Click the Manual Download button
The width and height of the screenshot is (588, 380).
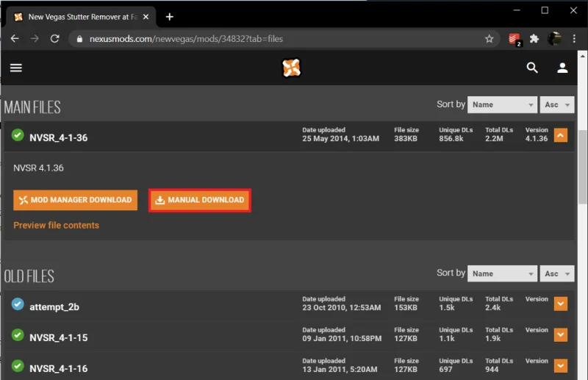click(200, 201)
